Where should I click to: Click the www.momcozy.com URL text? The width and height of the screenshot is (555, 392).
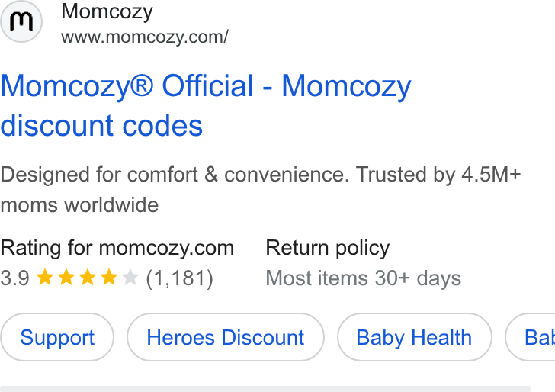(144, 37)
